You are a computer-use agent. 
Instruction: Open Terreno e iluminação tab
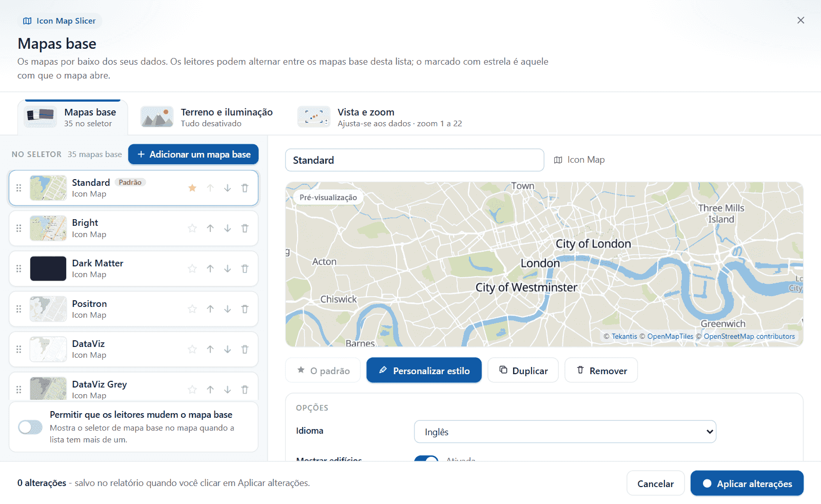207,118
